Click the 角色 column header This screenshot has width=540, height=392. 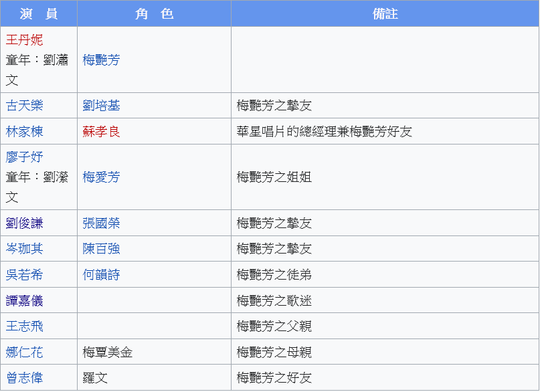(x=155, y=14)
